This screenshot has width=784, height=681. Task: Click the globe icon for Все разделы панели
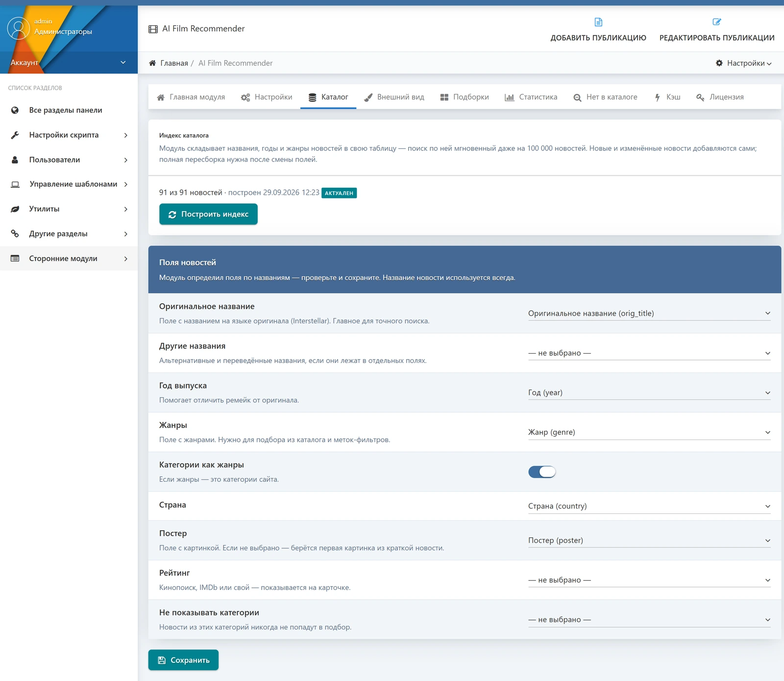click(x=15, y=110)
